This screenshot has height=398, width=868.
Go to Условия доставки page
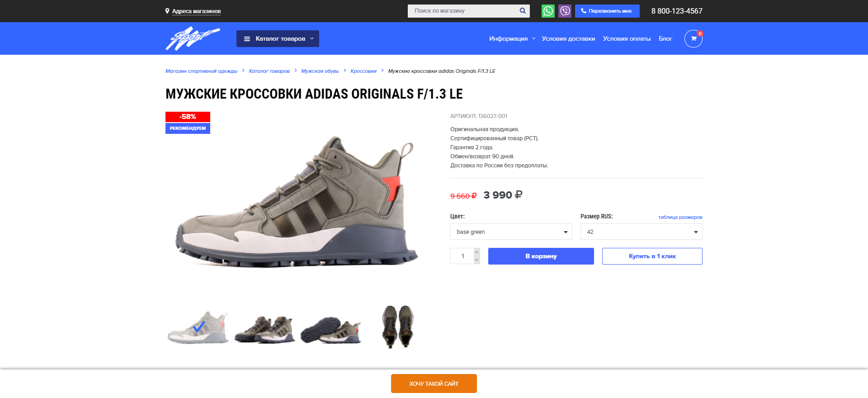(x=568, y=39)
